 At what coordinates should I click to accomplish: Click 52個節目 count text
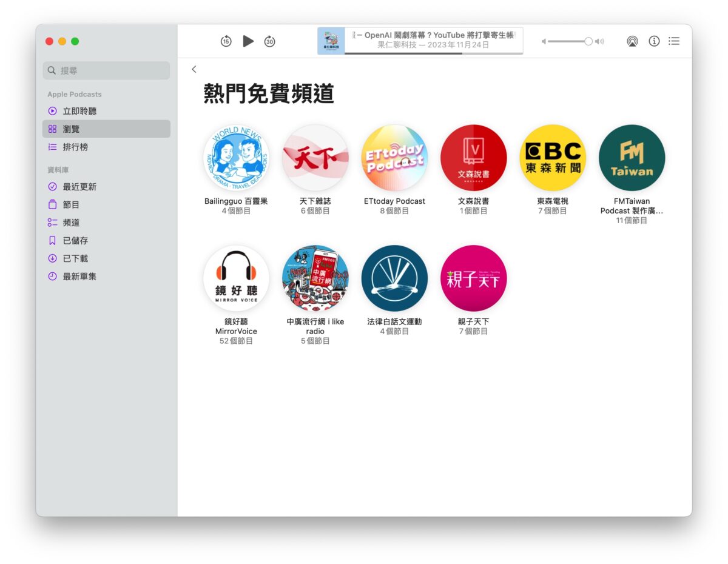tap(236, 341)
